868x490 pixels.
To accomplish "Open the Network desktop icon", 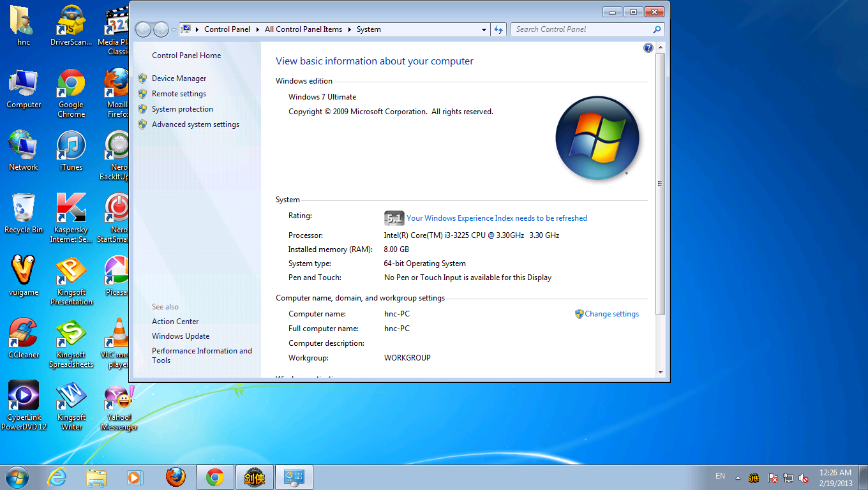I will [24, 151].
